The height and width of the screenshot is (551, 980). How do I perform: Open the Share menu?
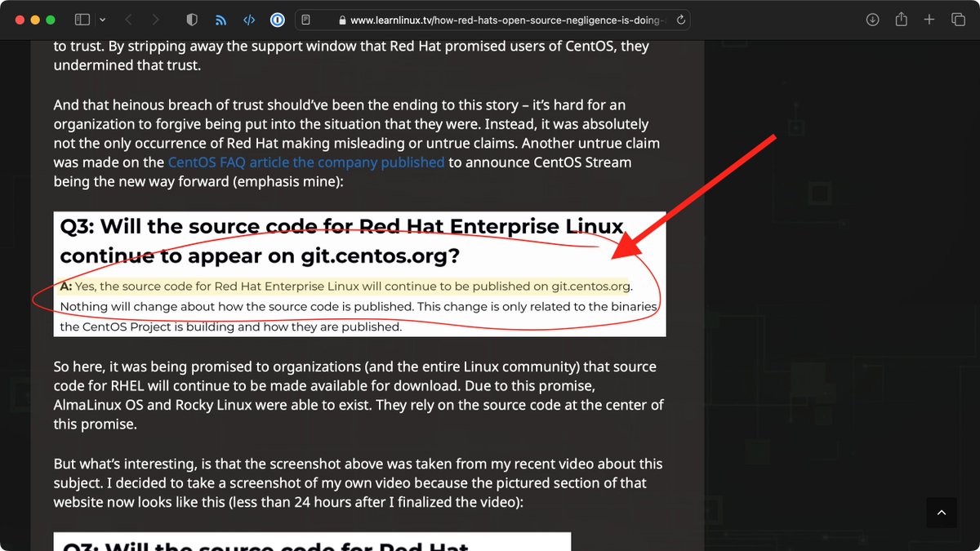(x=901, y=20)
